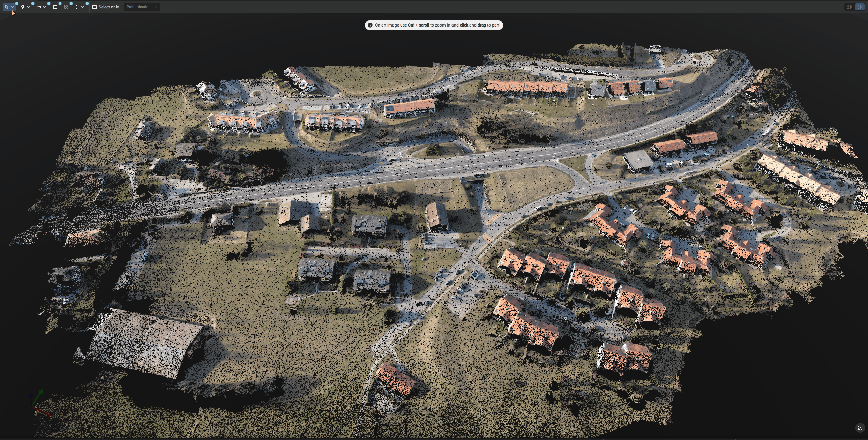Switch the viewer to 3D mode

[860, 7]
